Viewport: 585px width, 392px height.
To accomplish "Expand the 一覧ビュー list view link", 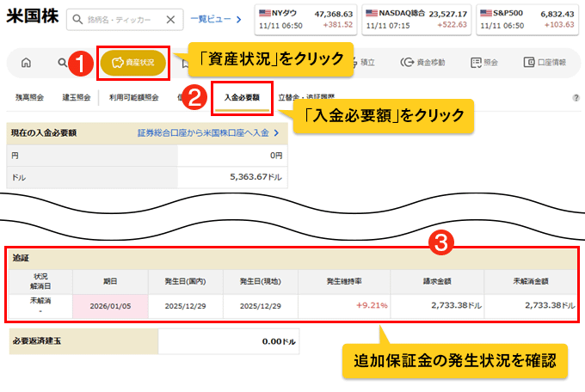I will pos(216,19).
